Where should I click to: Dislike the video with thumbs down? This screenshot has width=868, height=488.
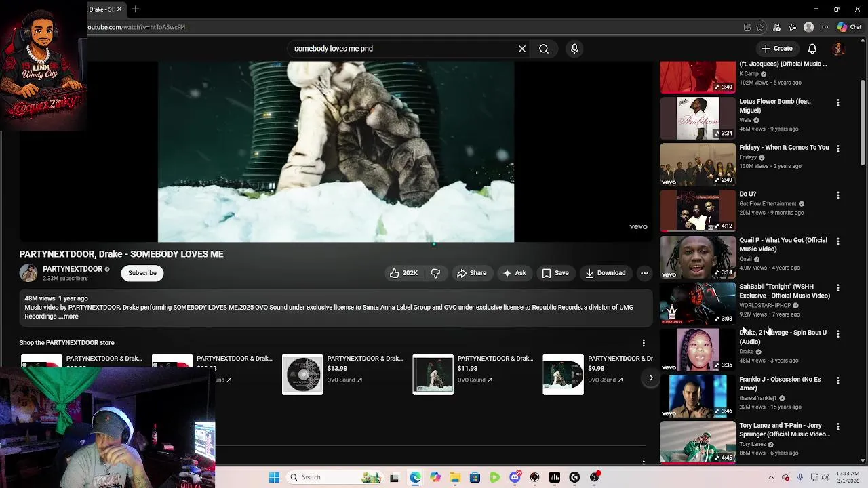coord(435,273)
